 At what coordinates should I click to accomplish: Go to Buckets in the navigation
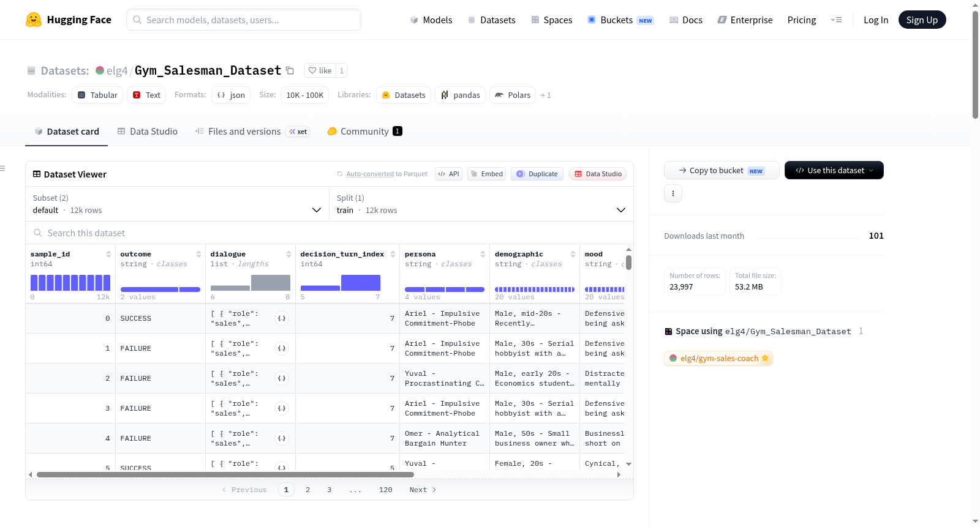tap(620, 20)
